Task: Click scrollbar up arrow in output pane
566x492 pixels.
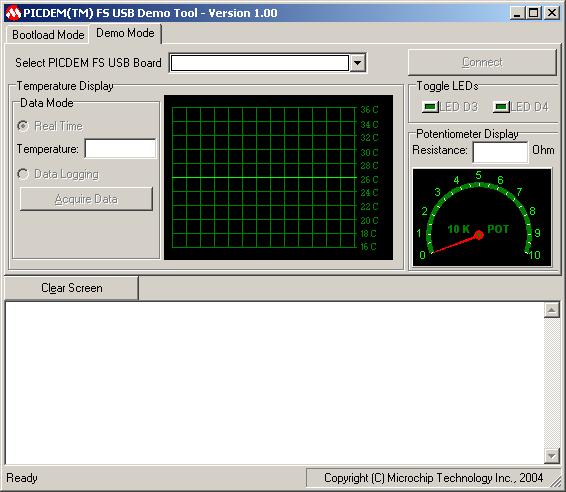Action: point(552,310)
